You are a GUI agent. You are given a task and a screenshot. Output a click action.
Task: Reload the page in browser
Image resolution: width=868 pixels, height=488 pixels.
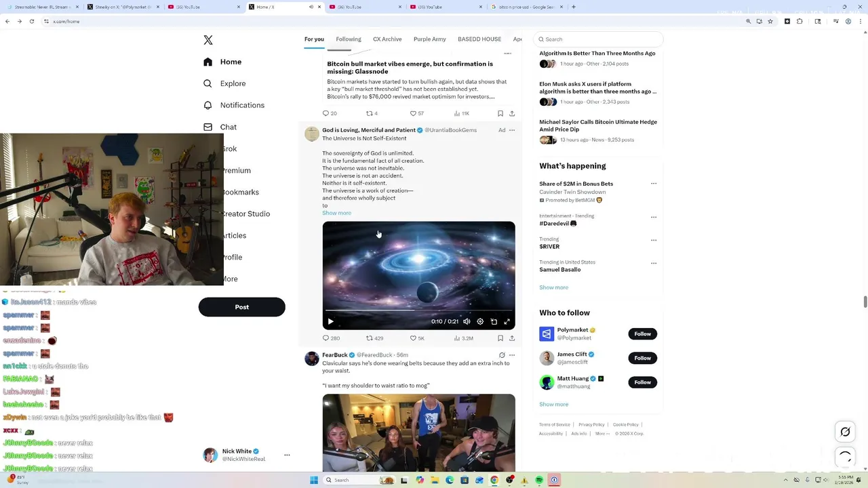point(31,21)
